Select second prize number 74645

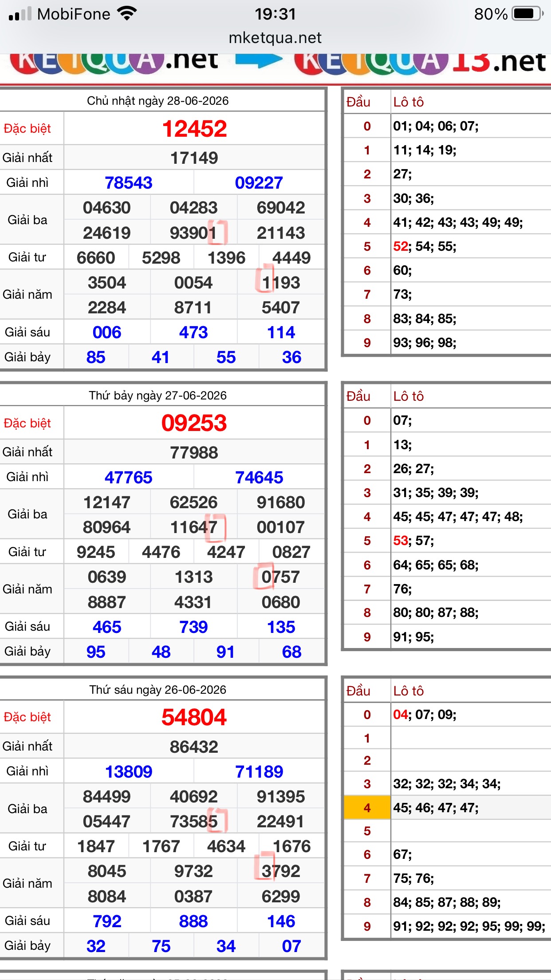259,478
